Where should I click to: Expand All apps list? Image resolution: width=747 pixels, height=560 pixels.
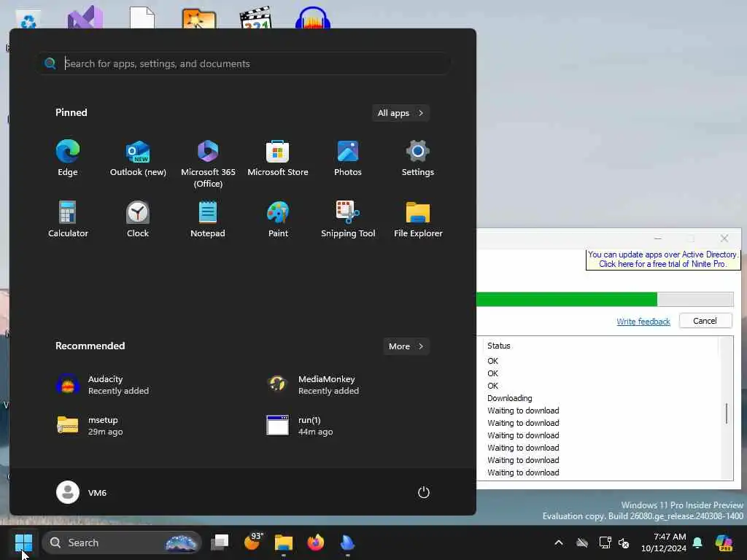click(400, 113)
